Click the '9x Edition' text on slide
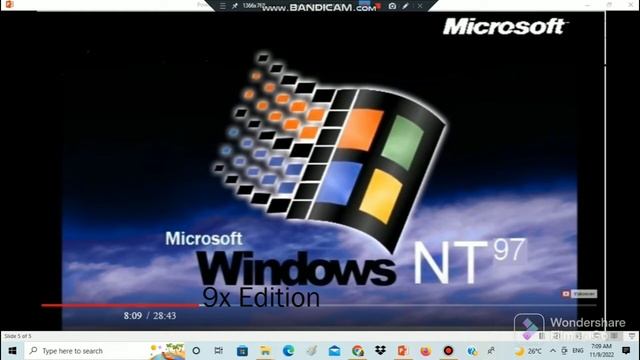Image resolution: width=640 pixels, height=360 pixels. coord(261,298)
